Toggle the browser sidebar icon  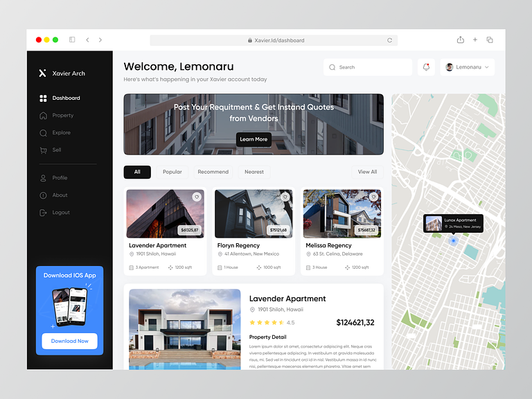point(72,39)
